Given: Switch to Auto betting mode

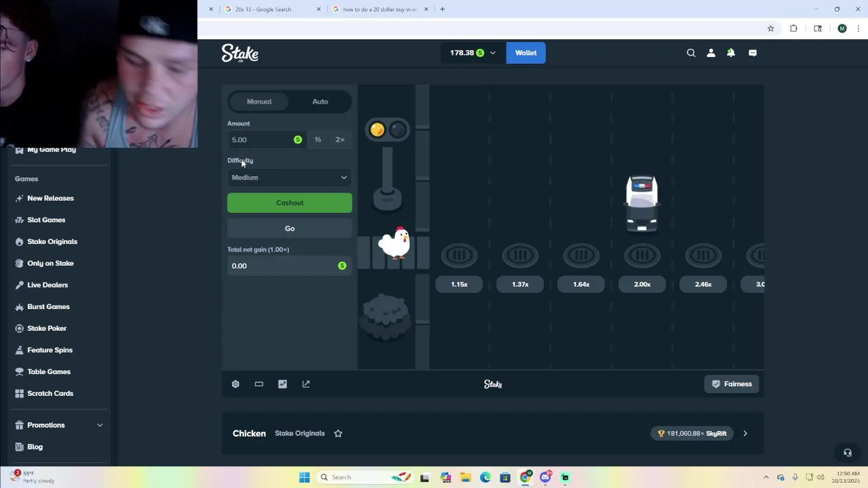Looking at the screenshot, I should [320, 102].
